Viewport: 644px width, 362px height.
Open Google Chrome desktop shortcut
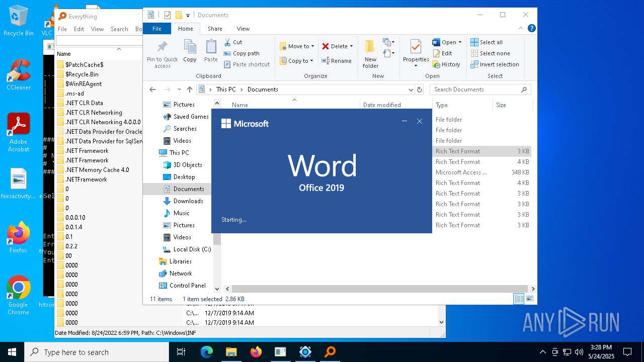(19, 296)
